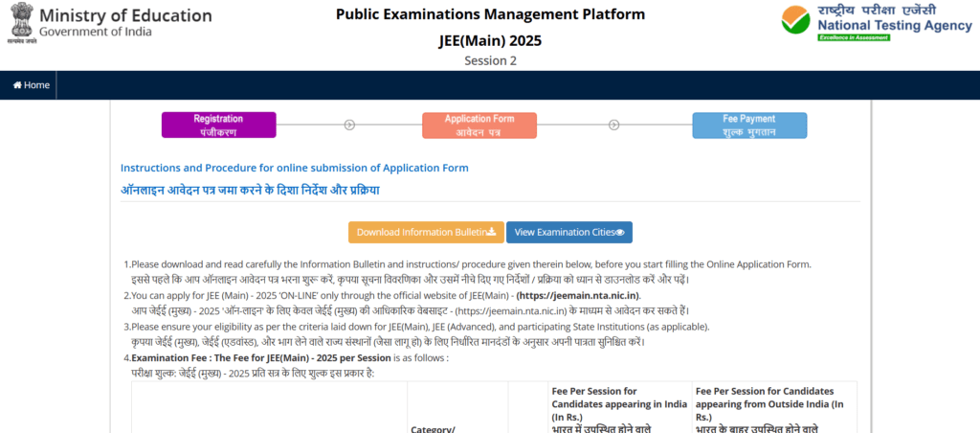Click 'Please ensure your eligibility' instruction text
Viewport: 980px width, 433px height.
(x=420, y=327)
